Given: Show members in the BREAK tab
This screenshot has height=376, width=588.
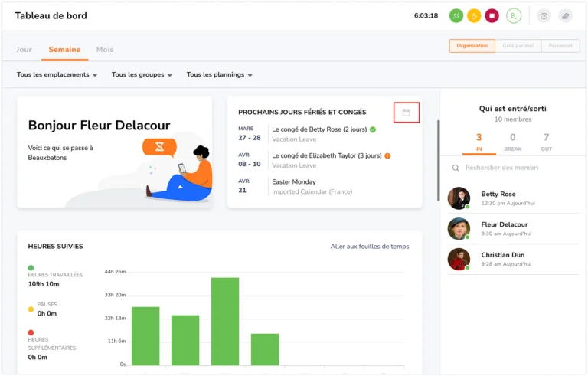Looking at the screenshot, I should 513,142.
